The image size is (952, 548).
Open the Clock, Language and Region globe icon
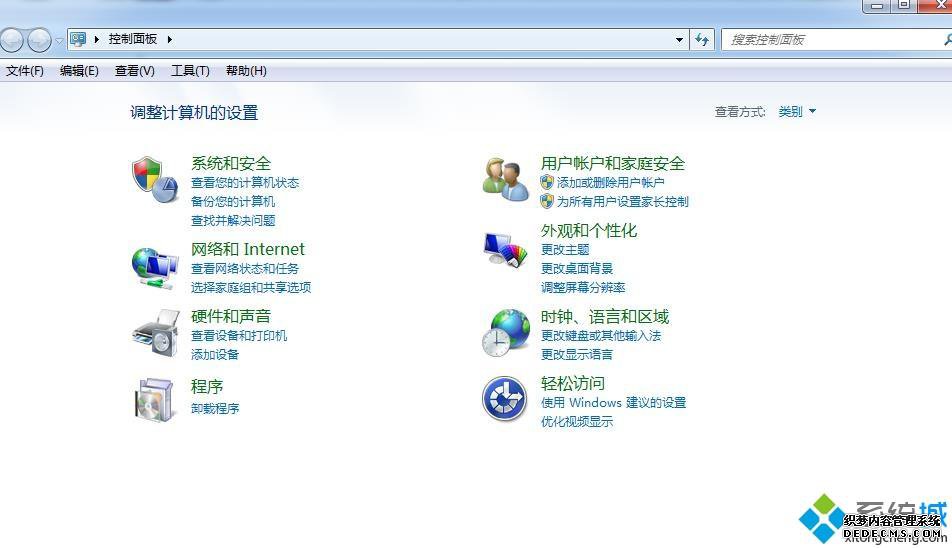506,333
